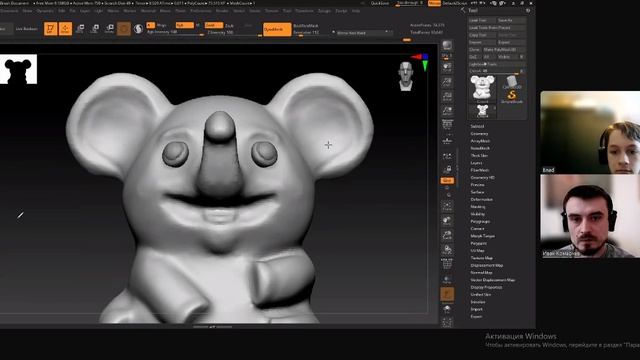Click the koala silhouette thumbnail at canvas corner
Viewport: 640px width, 360px height.
18,69
